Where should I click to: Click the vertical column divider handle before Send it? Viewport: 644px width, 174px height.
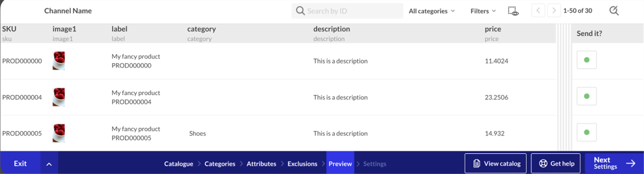[563, 88]
